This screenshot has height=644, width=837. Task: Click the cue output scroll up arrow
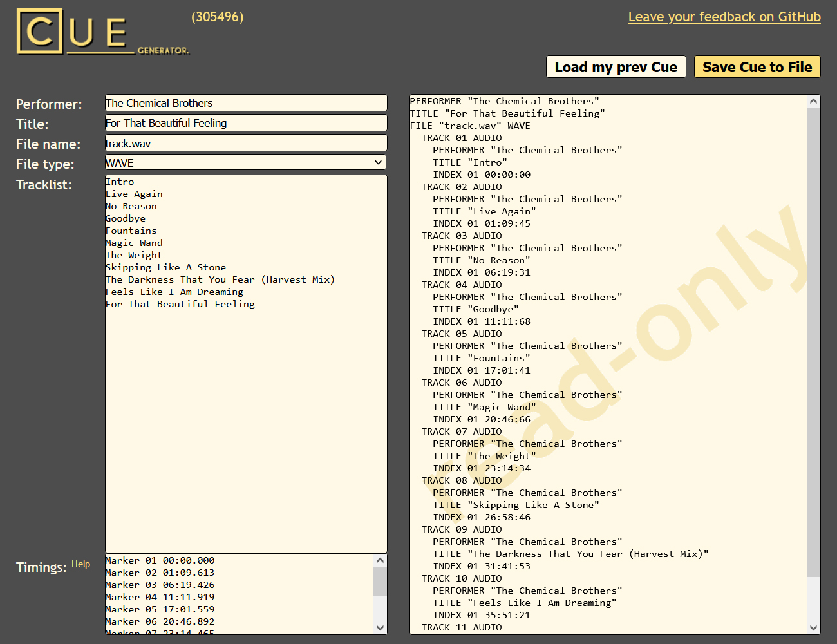813,101
